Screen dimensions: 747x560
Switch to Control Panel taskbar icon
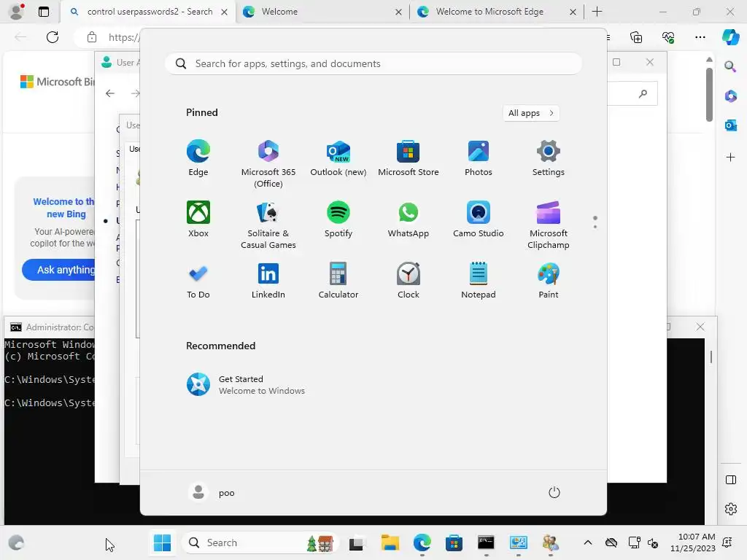pos(519,542)
